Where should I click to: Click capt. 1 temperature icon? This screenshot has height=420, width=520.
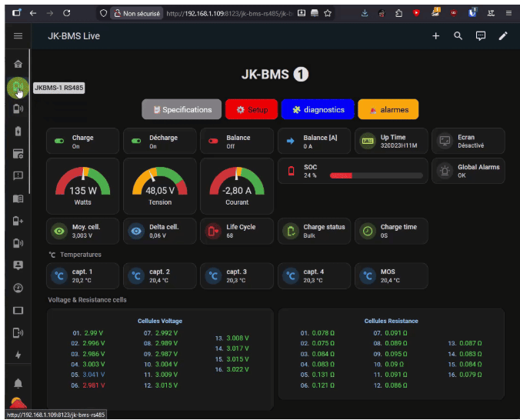pos(59,275)
